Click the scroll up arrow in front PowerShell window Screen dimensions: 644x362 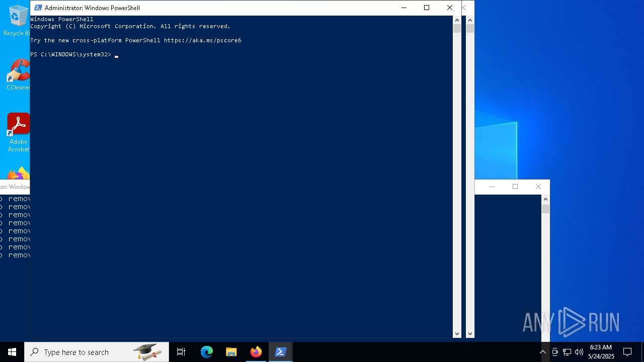click(457, 20)
